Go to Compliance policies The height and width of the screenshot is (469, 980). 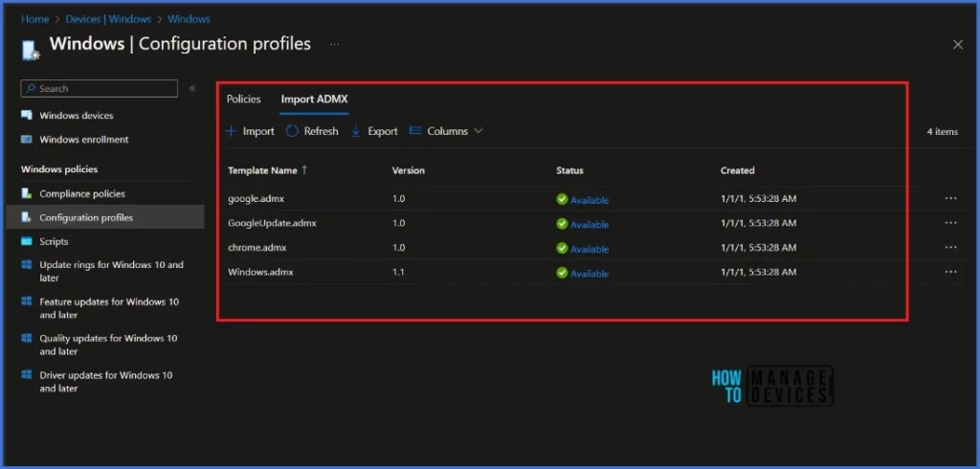point(82,194)
